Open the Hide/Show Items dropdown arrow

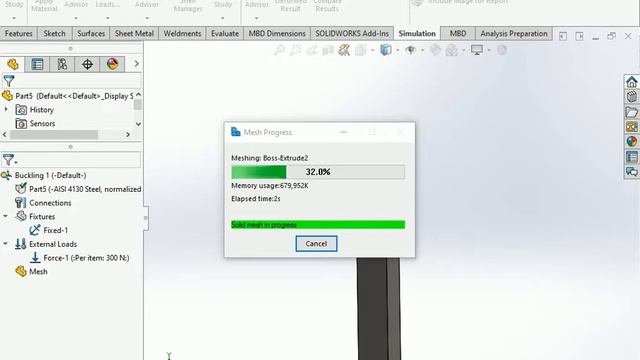(x=422, y=51)
